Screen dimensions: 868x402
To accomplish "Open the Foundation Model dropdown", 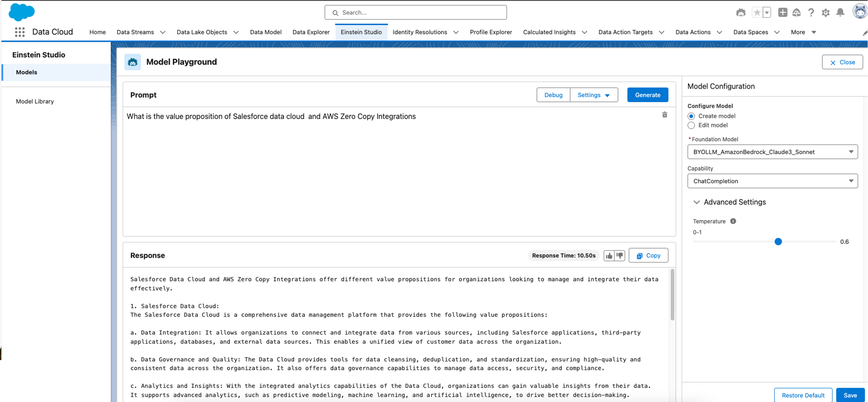I will [772, 152].
